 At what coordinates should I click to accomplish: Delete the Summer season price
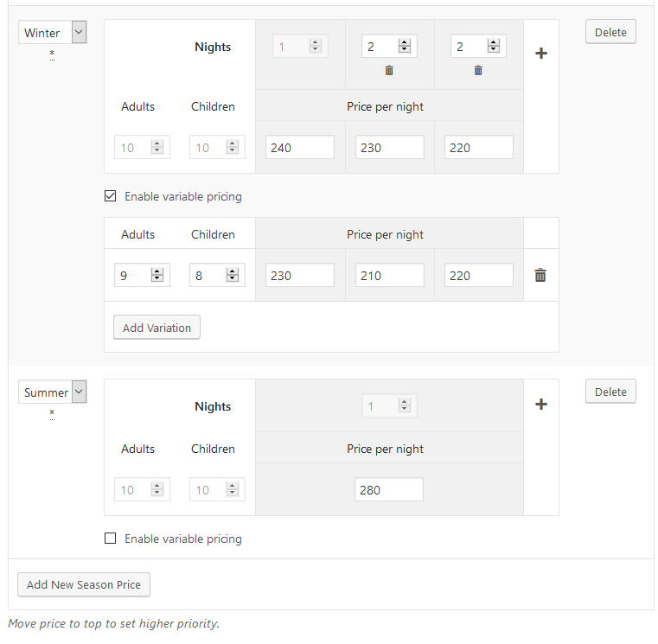pos(610,392)
